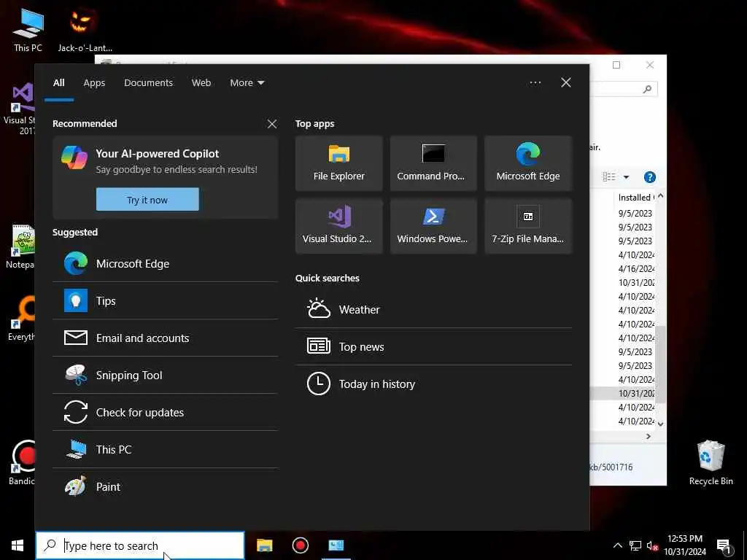Switch to the Apps search tab
Screen dimensions: 747x560
click(94, 83)
